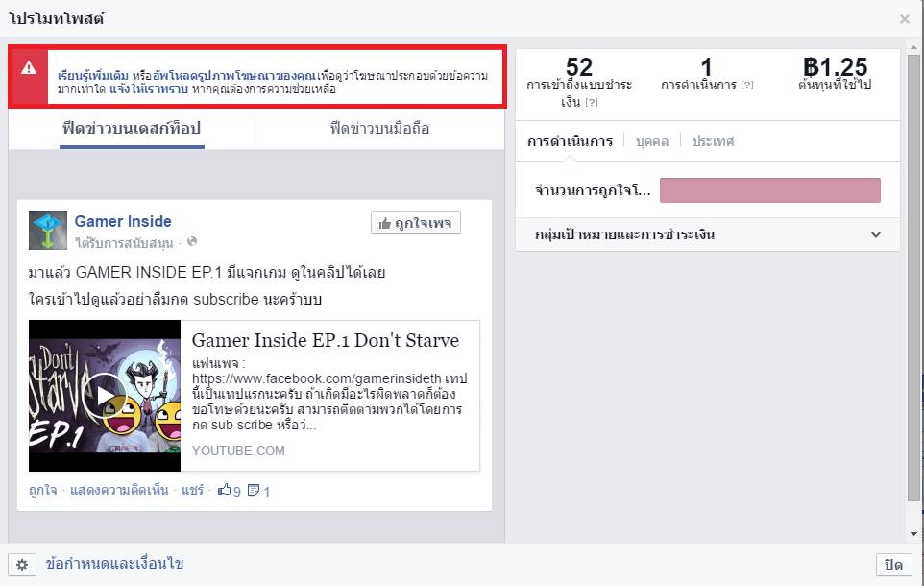924x586 pixels.
Task: Click the 52 paid reach number
Action: 578,66
